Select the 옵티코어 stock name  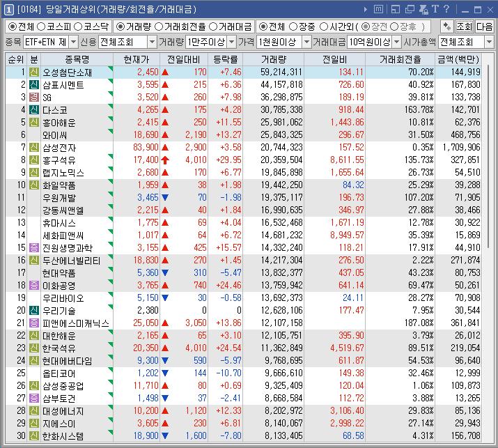coord(59,373)
